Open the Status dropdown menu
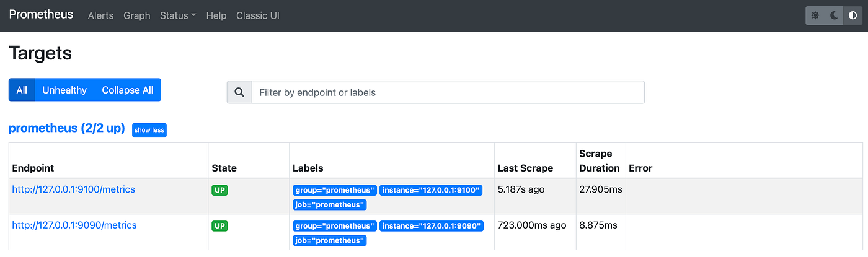Viewport: 868px width, 257px height. coord(178,15)
